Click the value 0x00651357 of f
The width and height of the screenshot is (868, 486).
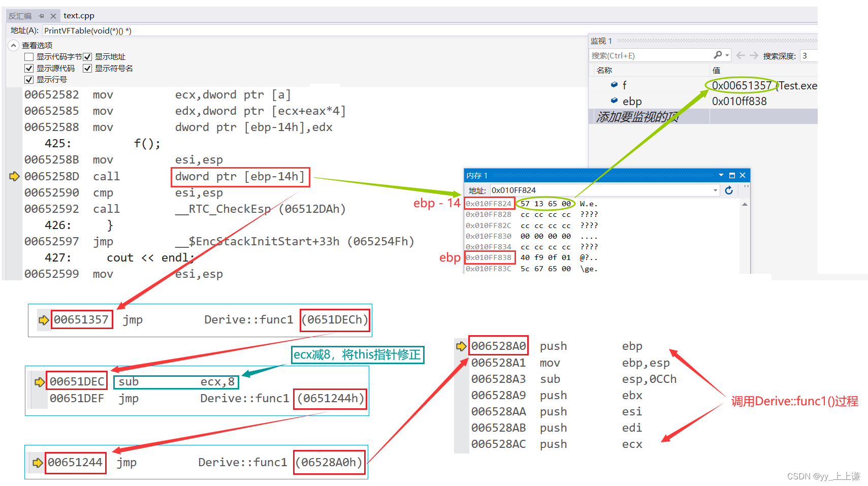point(742,85)
